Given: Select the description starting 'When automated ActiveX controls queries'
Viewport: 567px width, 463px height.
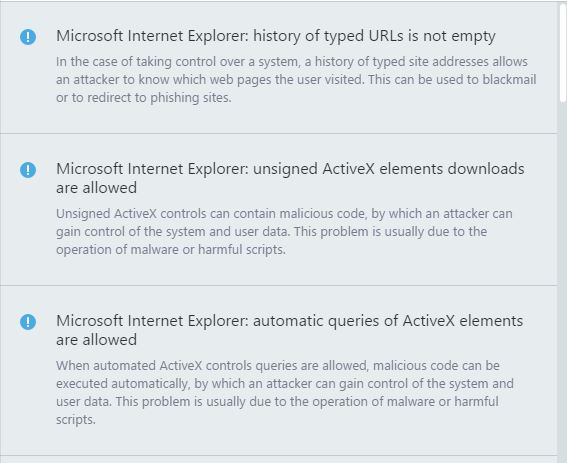Looking at the screenshot, I should (x=285, y=392).
